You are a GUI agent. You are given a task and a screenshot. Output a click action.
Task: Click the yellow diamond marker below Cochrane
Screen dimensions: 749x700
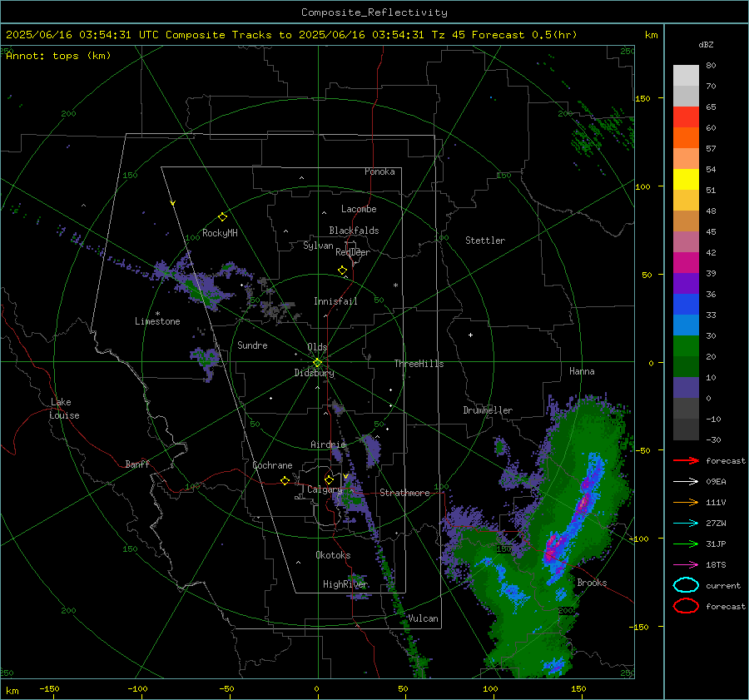point(285,480)
